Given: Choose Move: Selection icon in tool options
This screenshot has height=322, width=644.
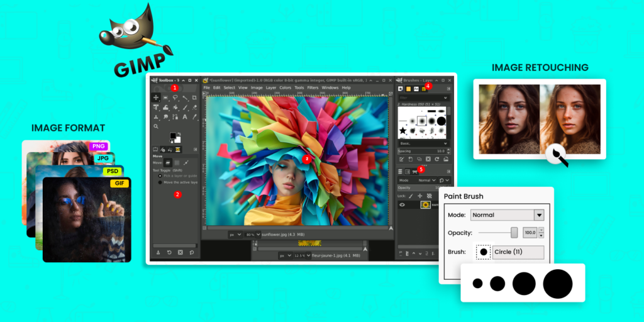Looking at the screenshot, I should pos(177,163).
